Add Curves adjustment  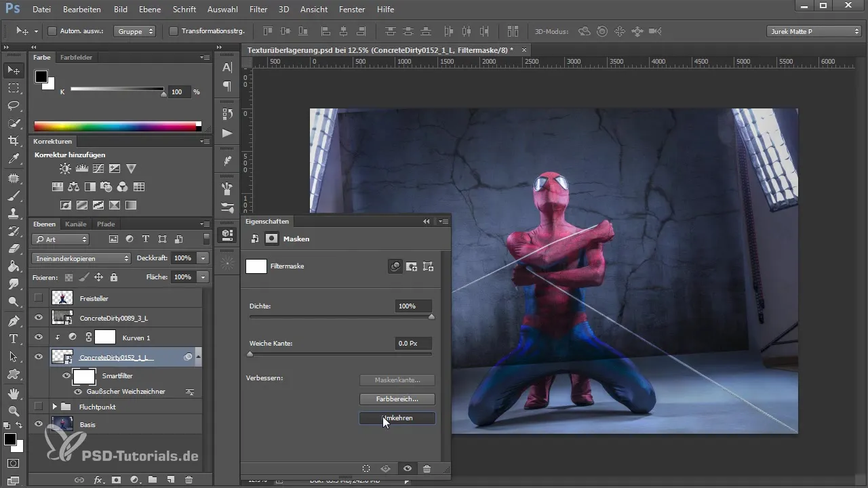[x=98, y=169]
